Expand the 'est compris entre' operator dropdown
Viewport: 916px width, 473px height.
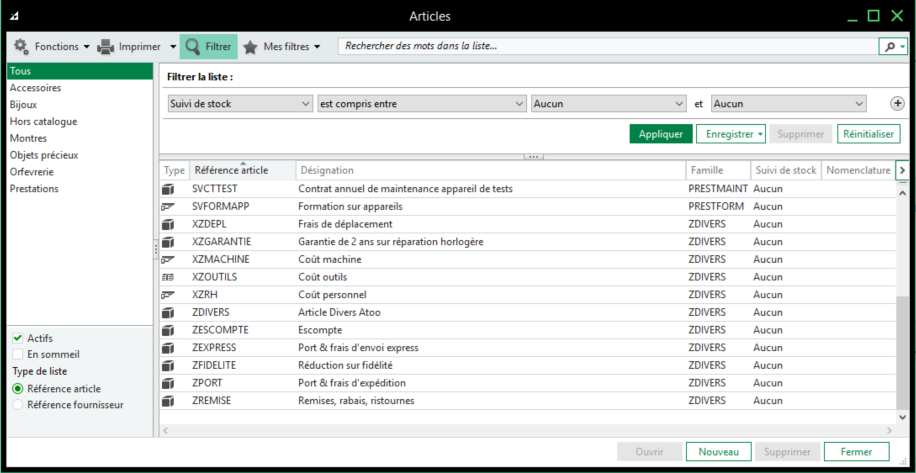pos(421,104)
